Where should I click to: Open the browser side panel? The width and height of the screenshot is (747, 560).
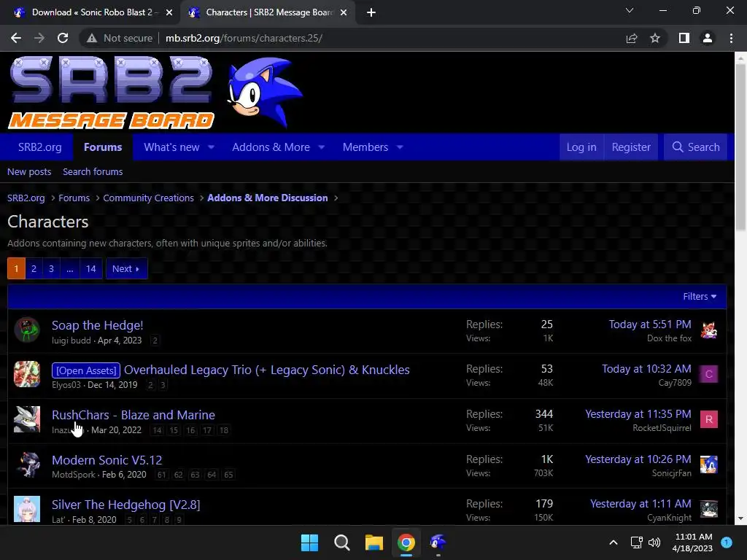pos(684,38)
